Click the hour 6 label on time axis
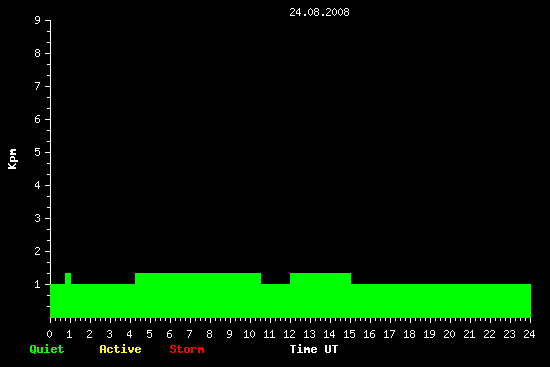 click(x=169, y=334)
